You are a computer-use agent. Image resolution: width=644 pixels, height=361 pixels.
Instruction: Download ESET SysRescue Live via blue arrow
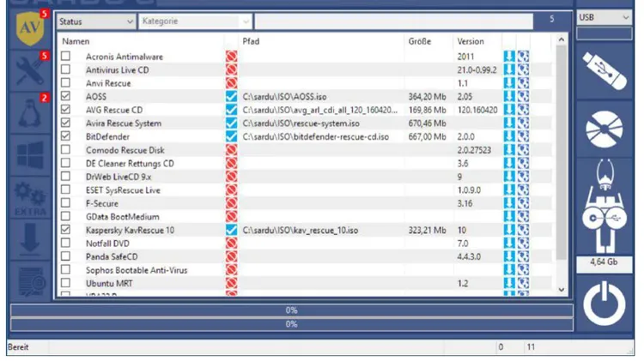(x=509, y=190)
